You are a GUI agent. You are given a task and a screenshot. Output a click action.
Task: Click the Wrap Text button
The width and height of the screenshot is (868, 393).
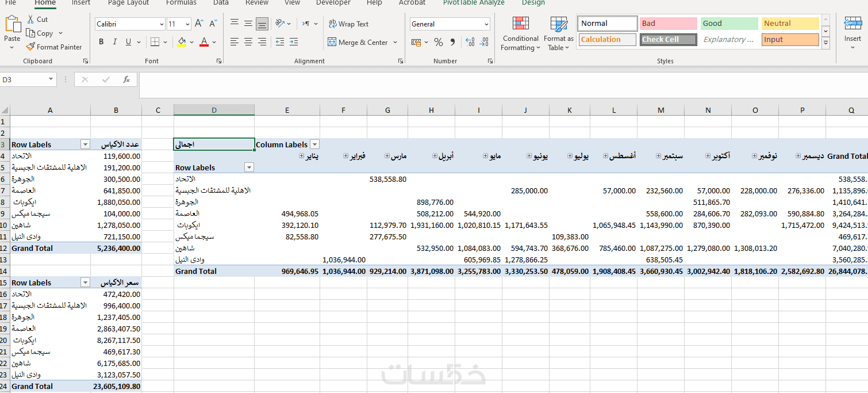[348, 24]
